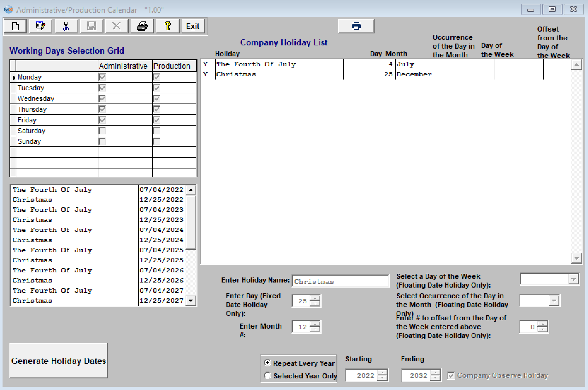Viewport: 588px width, 390px height.
Task: Open Occurrence of Day in Month dropdown
Action: (x=554, y=301)
